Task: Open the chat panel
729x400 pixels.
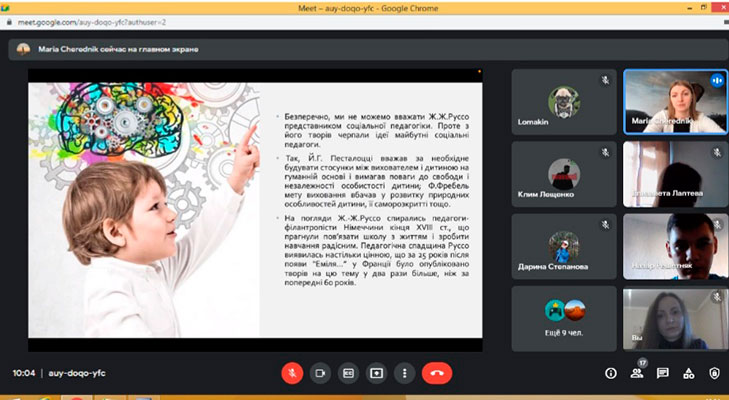Action: point(663,373)
